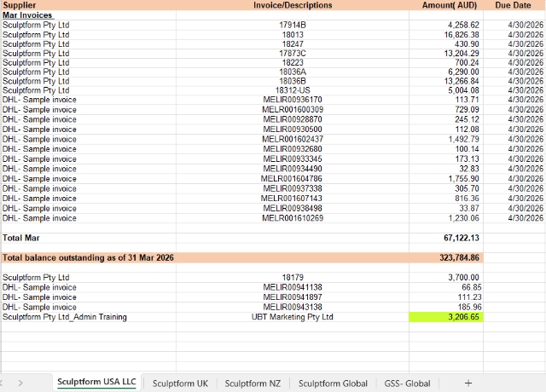Select invoice cell MELR001604786

293,179
